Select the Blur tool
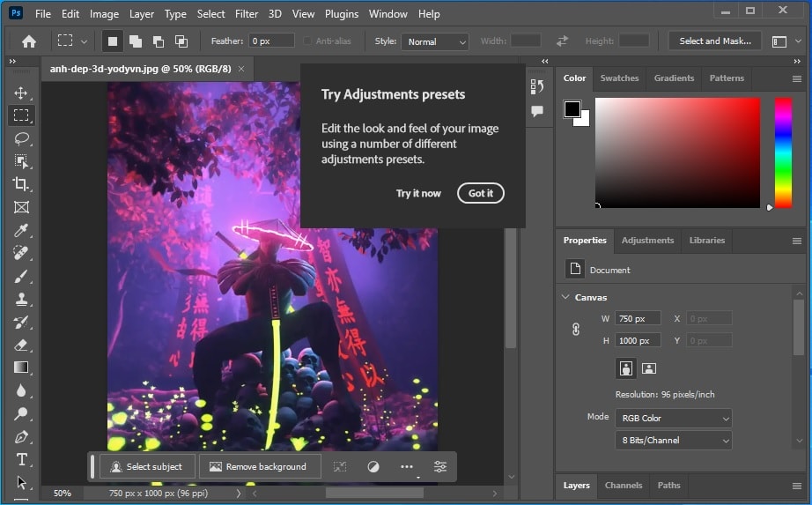The image size is (812, 505). coord(21,390)
